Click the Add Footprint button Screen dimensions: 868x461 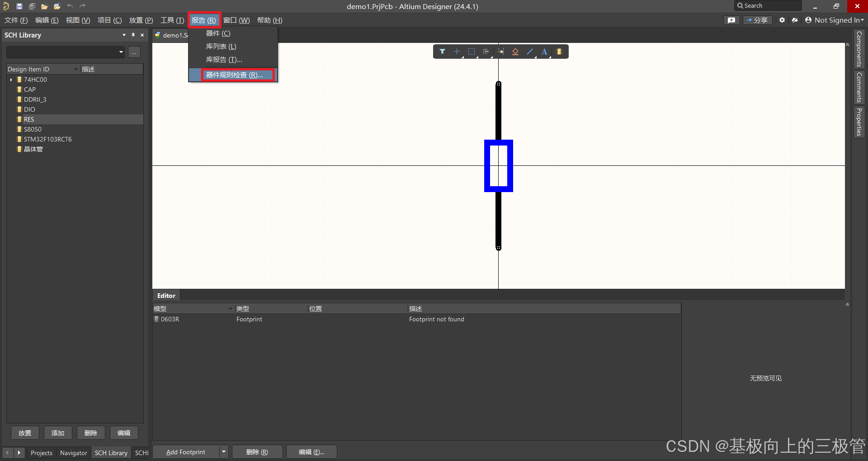coord(186,452)
